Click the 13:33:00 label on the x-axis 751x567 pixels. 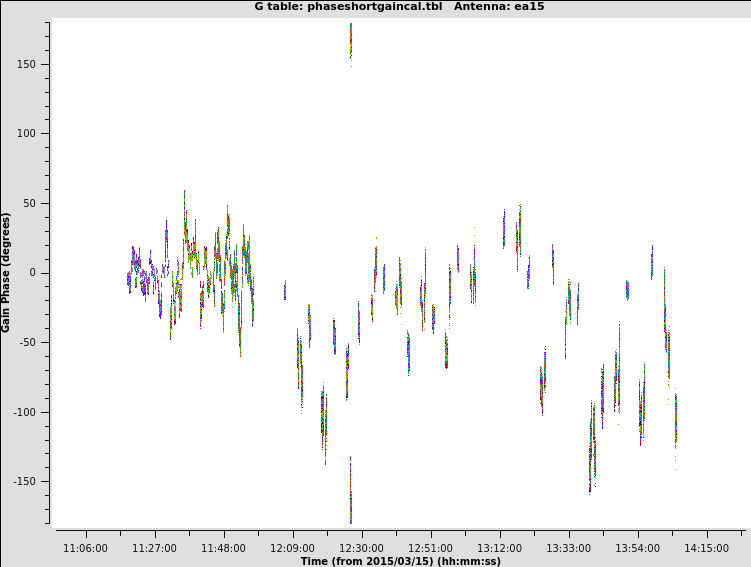[x=568, y=548]
